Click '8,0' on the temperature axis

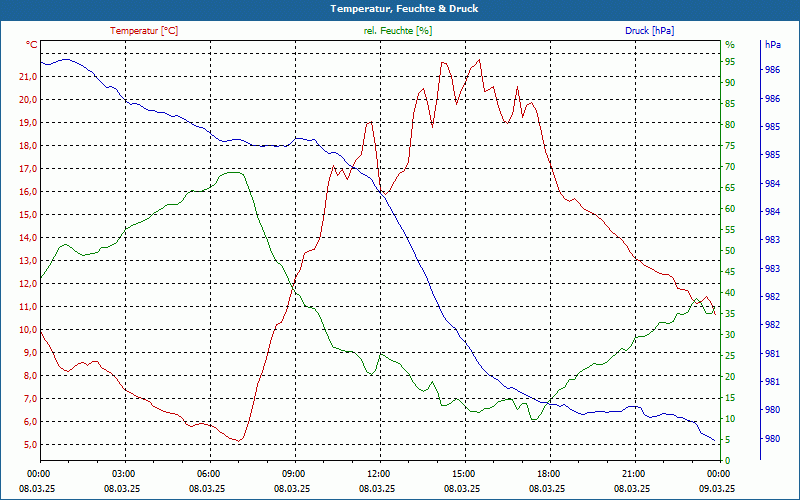pyautogui.click(x=31, y=376)
